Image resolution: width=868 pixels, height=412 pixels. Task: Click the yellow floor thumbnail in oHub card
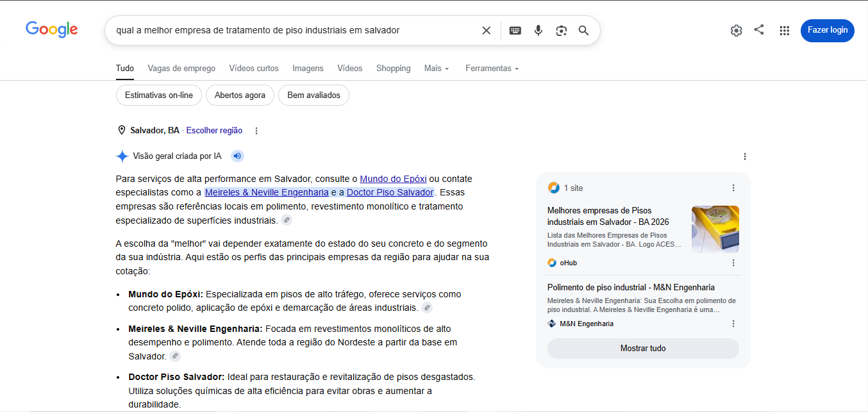[715, 229]
